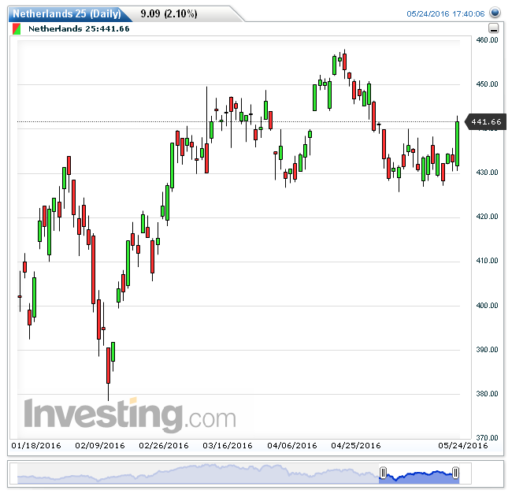Screen dimensions: 512x494
Task: Click the 03/16/2016 date axis label
Action: click(227, 446)
